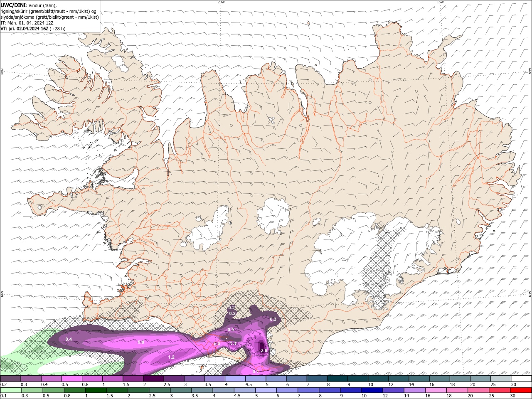Click the 2.6 precipitation value on the map
Viewport: 532px width, 399px height.
(x=264, y=350)
